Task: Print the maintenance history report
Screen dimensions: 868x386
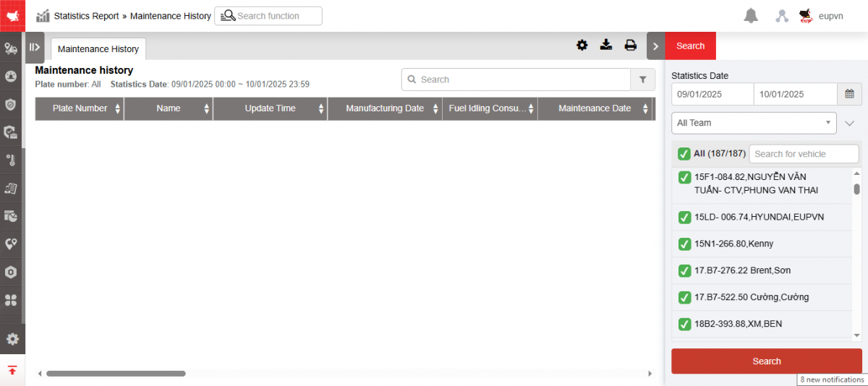Action: click(630, 46)
